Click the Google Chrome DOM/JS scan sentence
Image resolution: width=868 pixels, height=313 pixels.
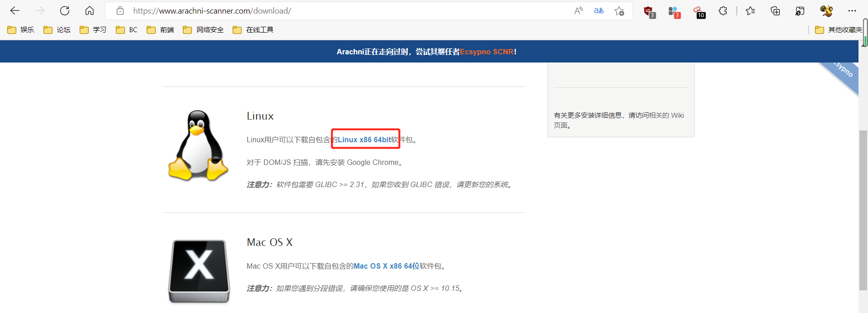point(325,162)
